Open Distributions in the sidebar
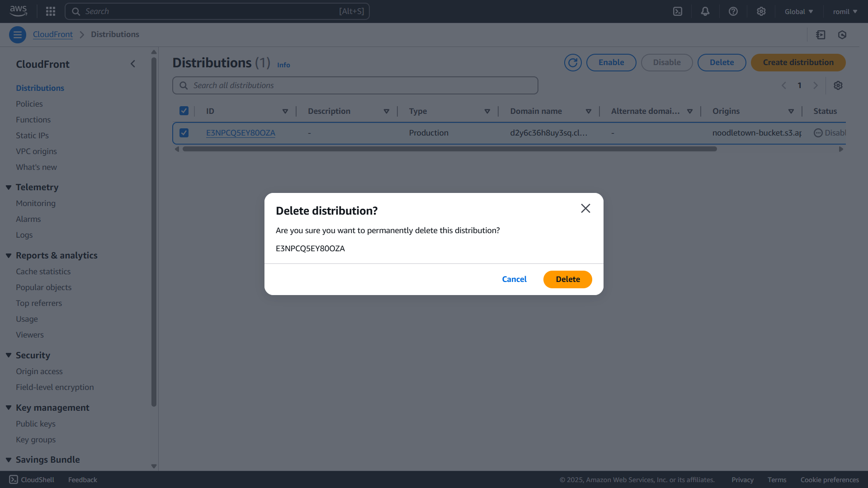Screen dimensions: 868x488 [x=40, y=88]
